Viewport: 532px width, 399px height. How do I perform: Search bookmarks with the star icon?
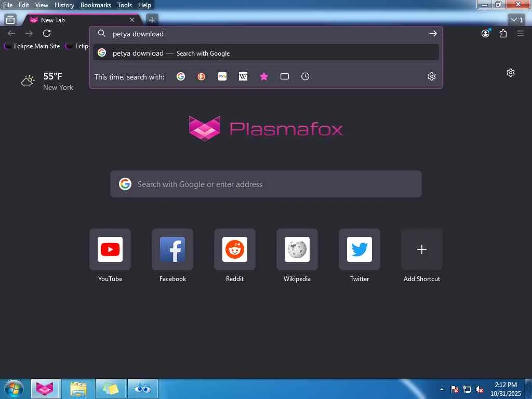coord(263,77)
